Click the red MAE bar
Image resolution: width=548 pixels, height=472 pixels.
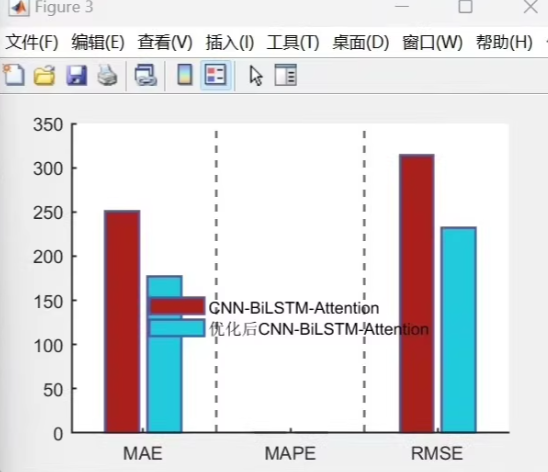pos(122,321)
